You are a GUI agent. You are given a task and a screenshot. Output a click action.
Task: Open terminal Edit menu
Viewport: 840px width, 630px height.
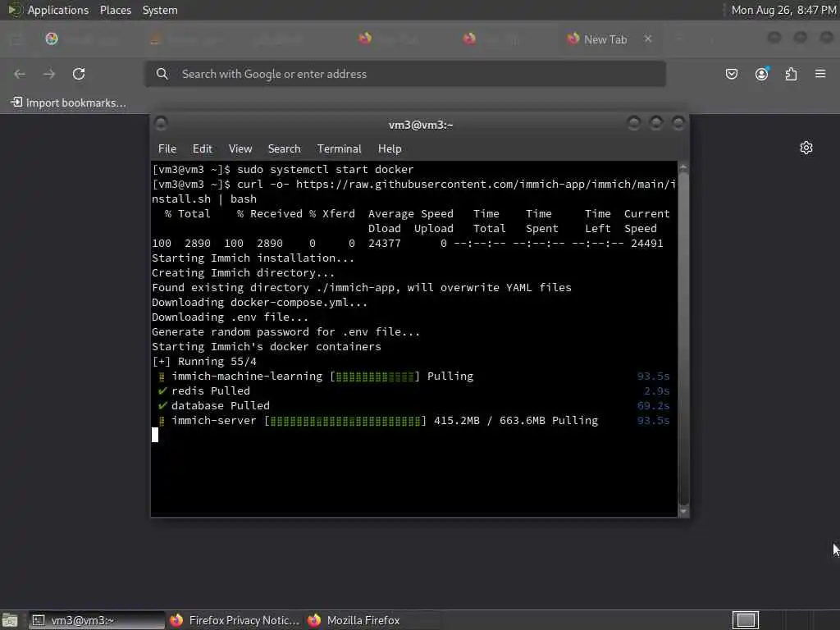(202, 149)
